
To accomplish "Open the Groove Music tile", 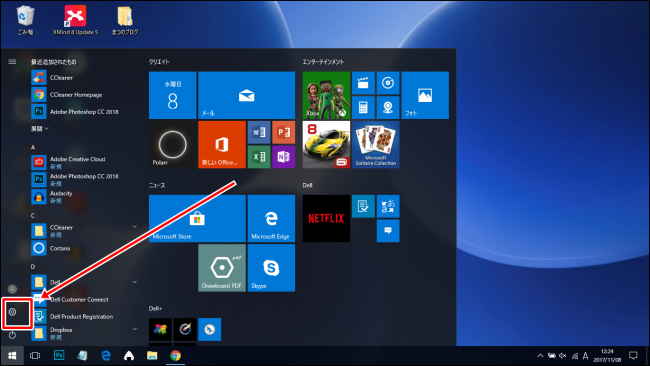I will point(388,83).
